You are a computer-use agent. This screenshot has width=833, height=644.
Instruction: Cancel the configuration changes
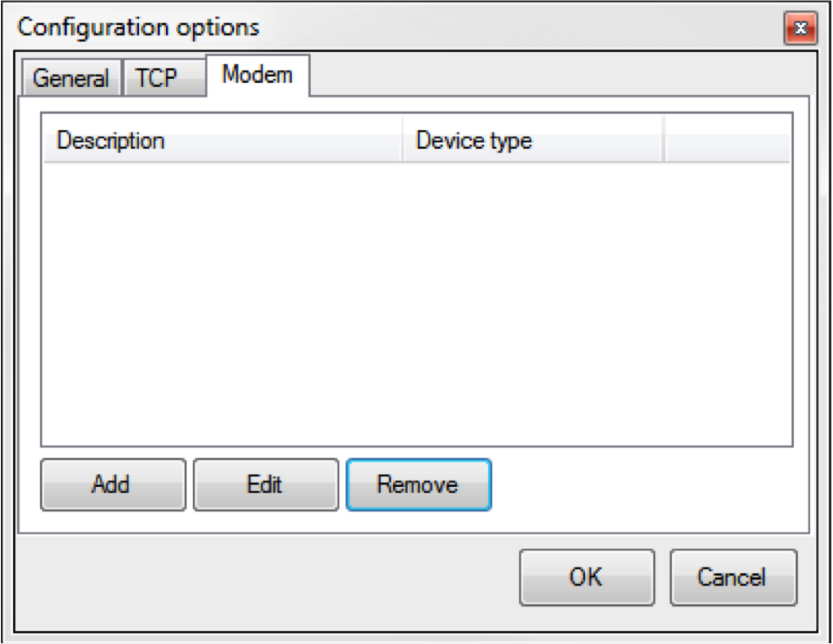click(x=732, y=577)
